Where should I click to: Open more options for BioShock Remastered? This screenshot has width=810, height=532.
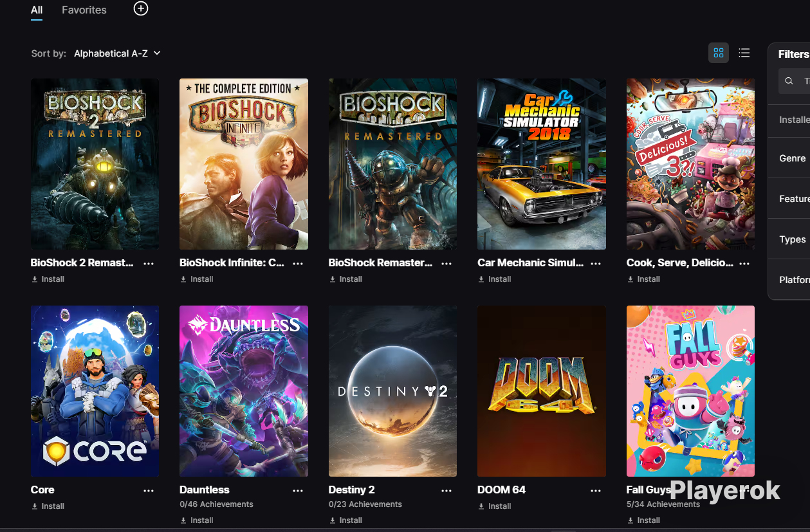[x=446, y=264]
